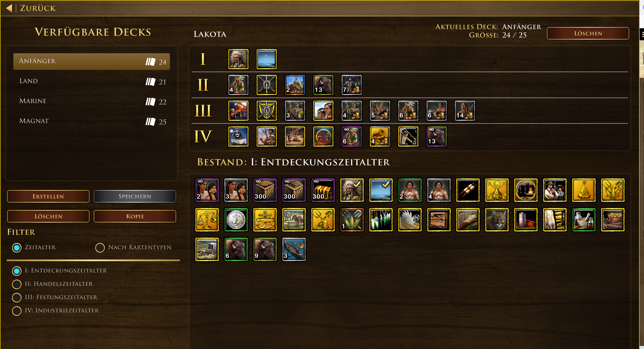
Task: Go back using the Zurück arrow
Action: click(x=9, y=8)
